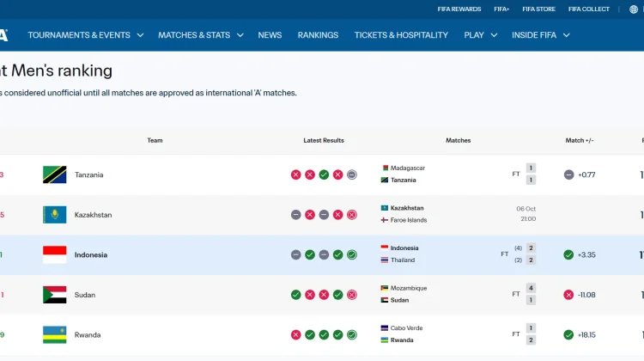Open the Indonesia vs Thailand match result

pyautogui.click(x=458, y=254)
